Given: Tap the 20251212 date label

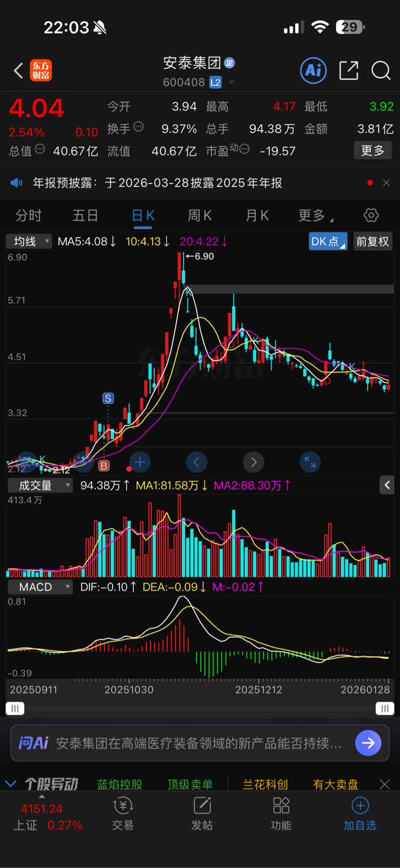Looking at the screenshot, I should [258, 690].
